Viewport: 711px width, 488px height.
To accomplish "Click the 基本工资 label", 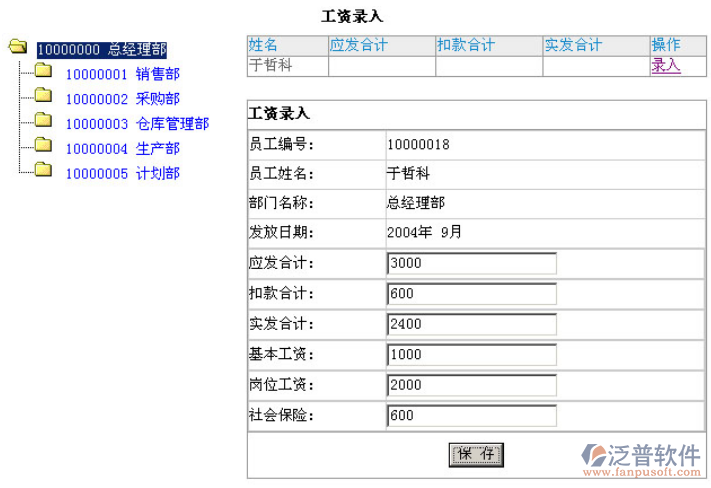I will pyautogui.click(x=282, y=354).
